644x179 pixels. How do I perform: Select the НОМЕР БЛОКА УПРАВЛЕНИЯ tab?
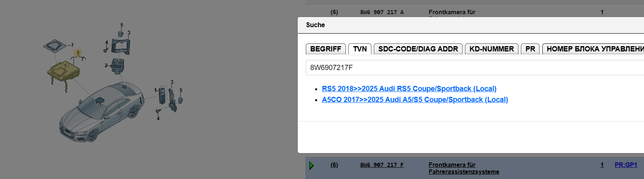pos(594,49)
